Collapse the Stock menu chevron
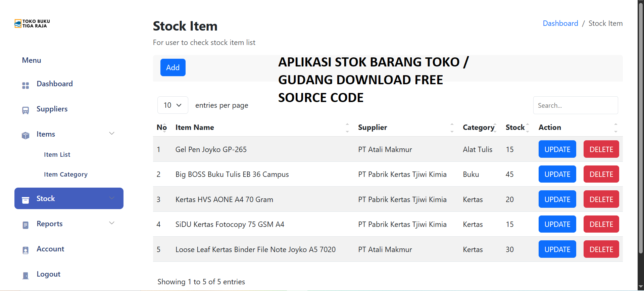The image size is (644, 291). pos(112,198)
